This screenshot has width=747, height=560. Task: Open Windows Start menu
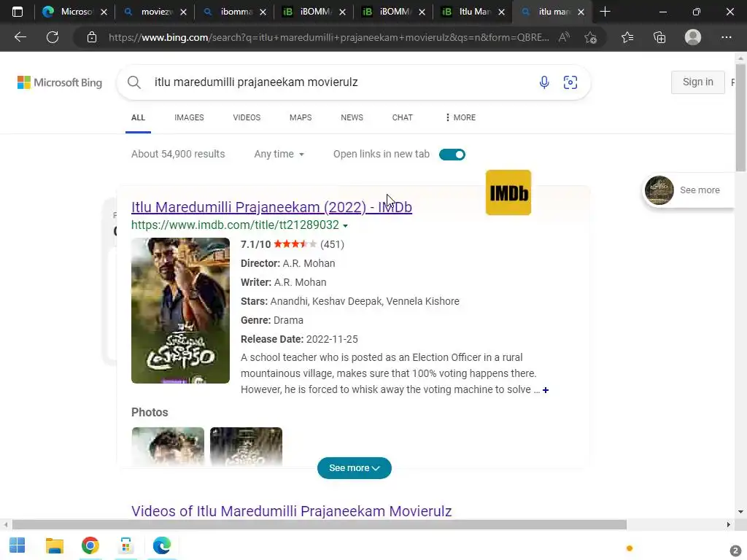(x=18, y=545)
